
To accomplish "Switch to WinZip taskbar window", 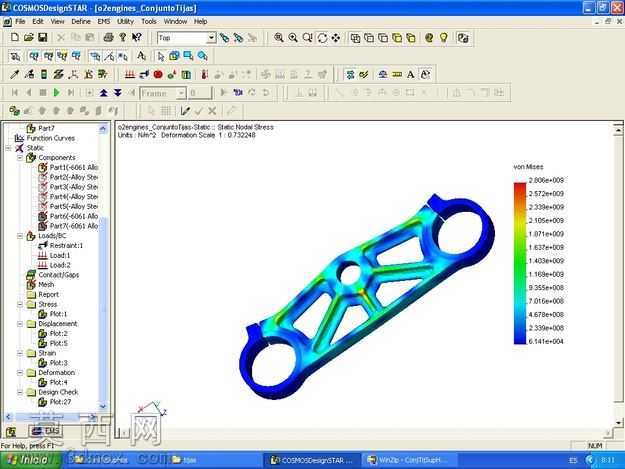I will click(x=409, y=460).
